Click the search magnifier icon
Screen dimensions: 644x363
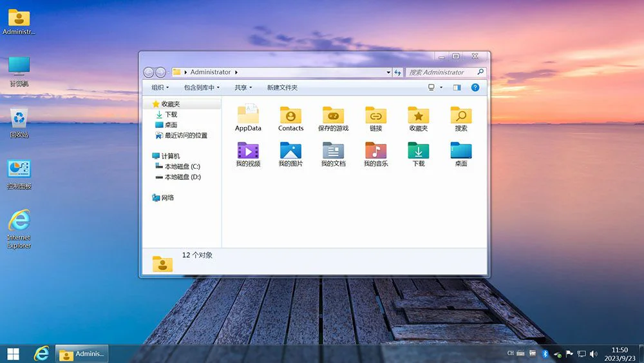tap(480, 72)
